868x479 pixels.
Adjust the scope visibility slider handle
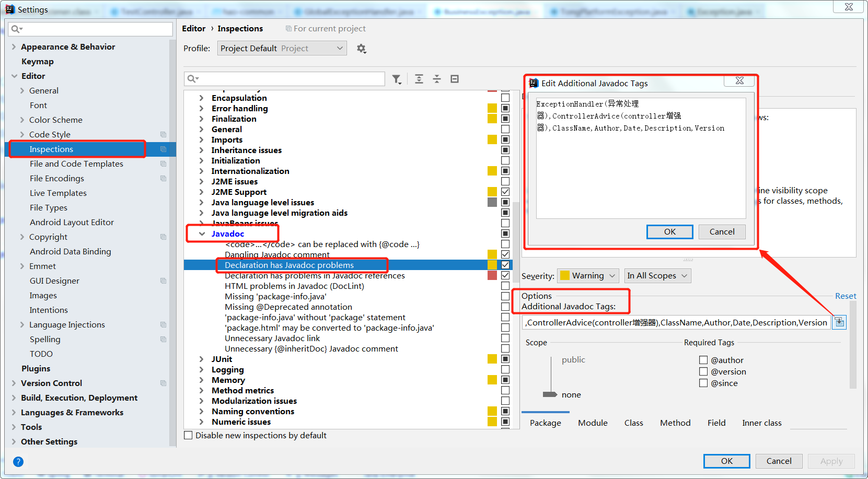pos(550,394)
